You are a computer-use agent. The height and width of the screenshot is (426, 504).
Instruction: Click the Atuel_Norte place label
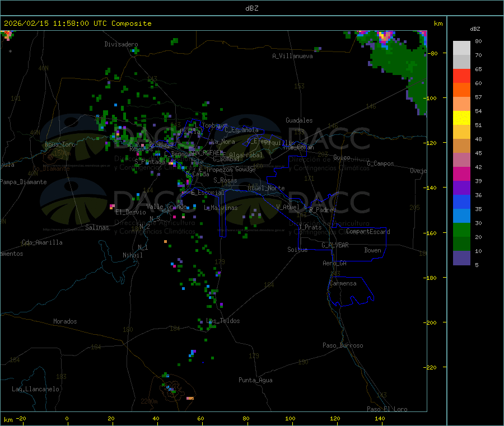tap(266, 188)
